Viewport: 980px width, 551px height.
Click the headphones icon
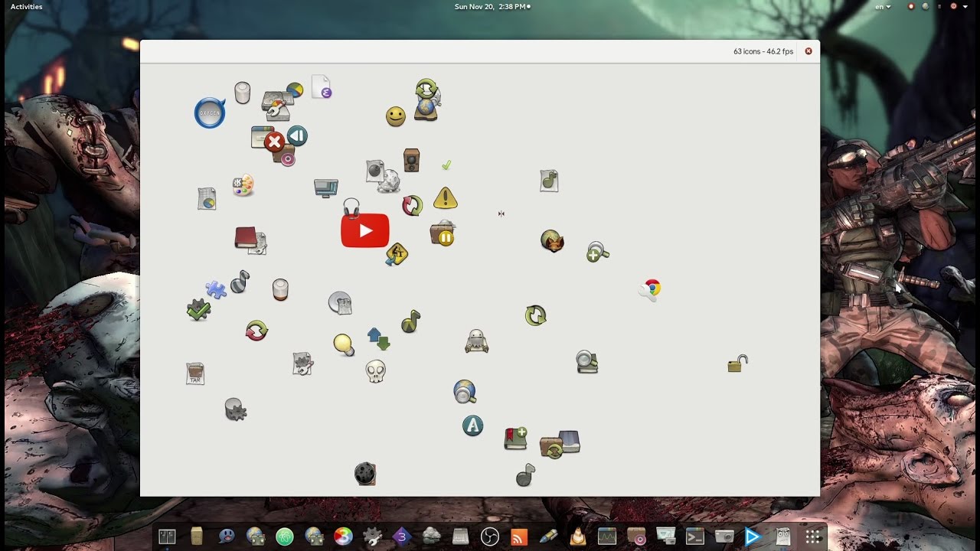[351, 207]
